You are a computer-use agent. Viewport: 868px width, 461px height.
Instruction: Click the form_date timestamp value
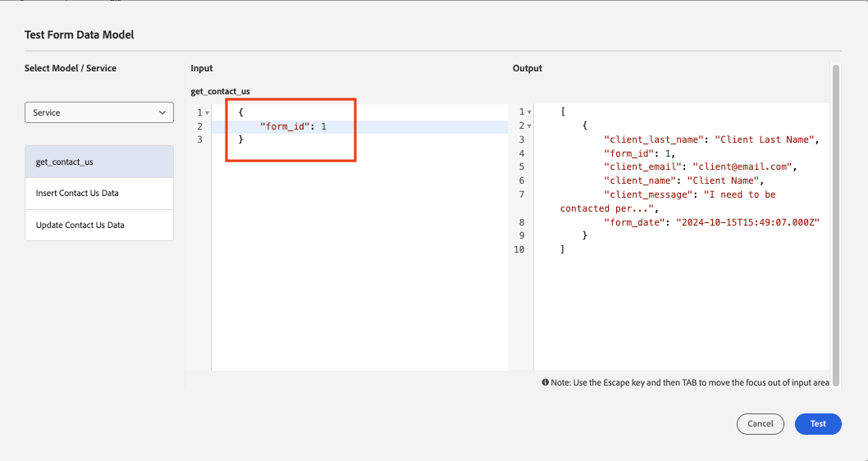[747, 222]
